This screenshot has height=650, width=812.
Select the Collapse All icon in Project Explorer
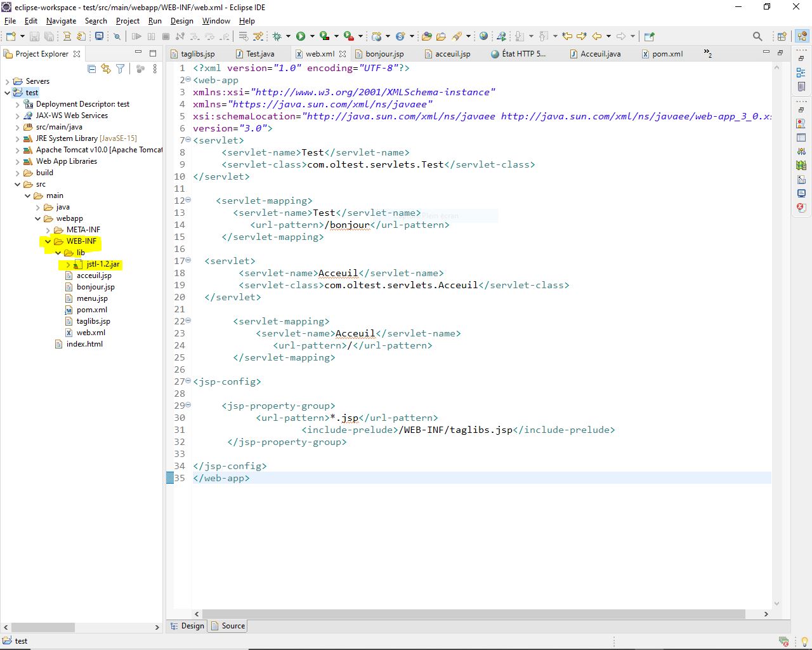(92, 69)
